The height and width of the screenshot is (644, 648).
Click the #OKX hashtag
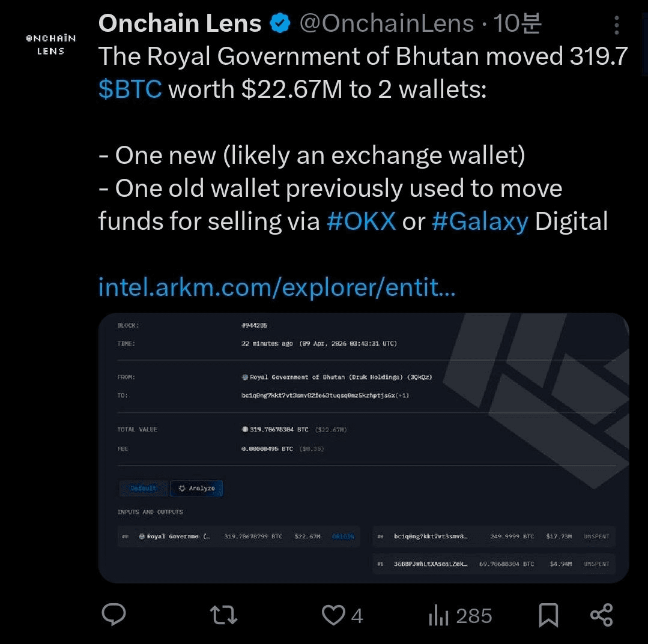[360, 221]
